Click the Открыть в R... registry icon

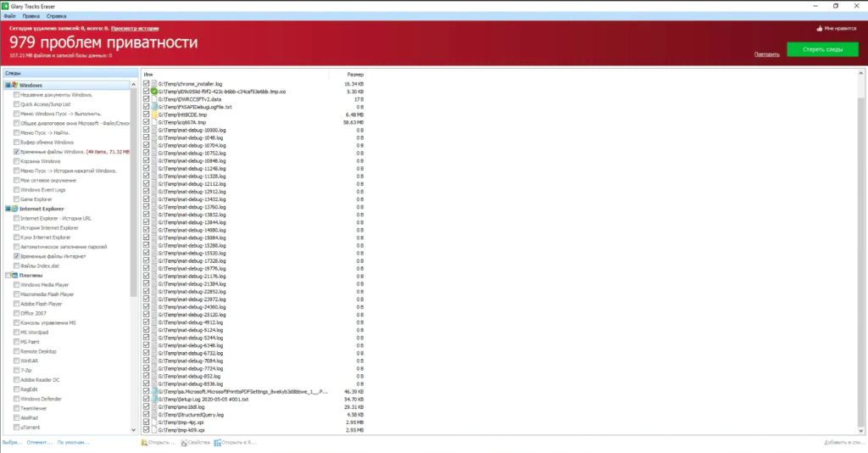coord(218,443)
